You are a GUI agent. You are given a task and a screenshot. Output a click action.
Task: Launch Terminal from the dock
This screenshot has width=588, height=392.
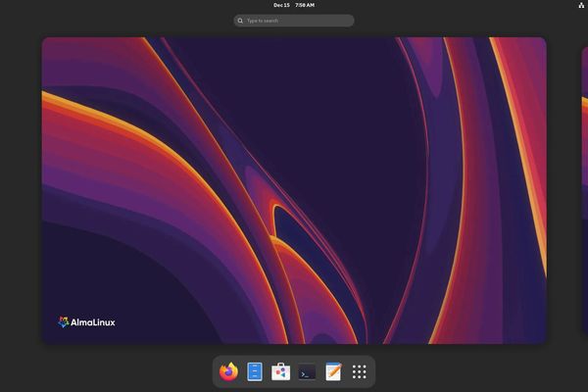click(x=308, y=371)
